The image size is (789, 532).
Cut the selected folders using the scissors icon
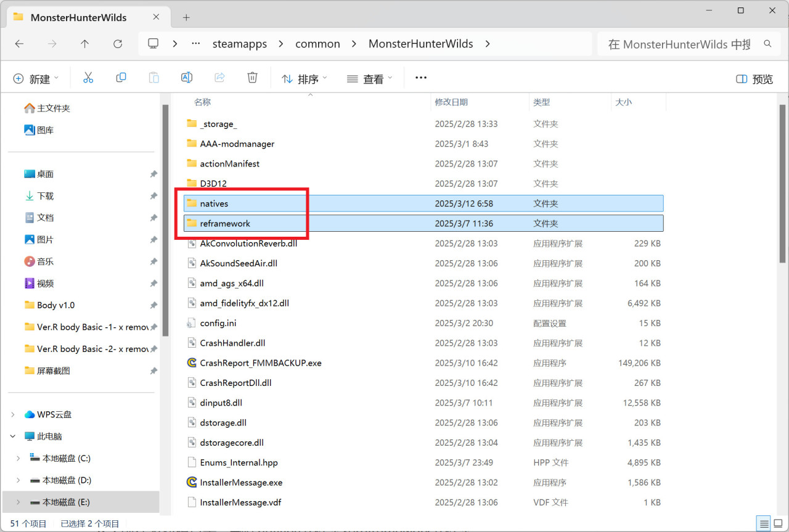click(x=88, y=77)
